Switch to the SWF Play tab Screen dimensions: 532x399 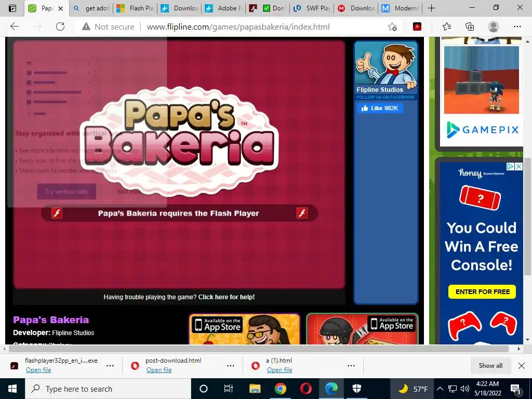[x=312, y=8]
